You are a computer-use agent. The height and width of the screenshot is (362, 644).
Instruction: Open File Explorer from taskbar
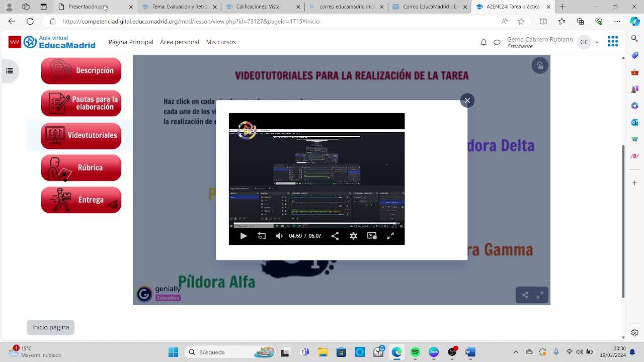[323, 352]
